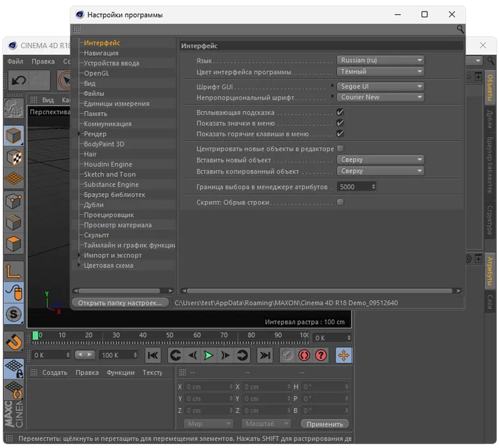
Task: Open the GUI font Segoe UI dropdown
Action: coord(380,86)
